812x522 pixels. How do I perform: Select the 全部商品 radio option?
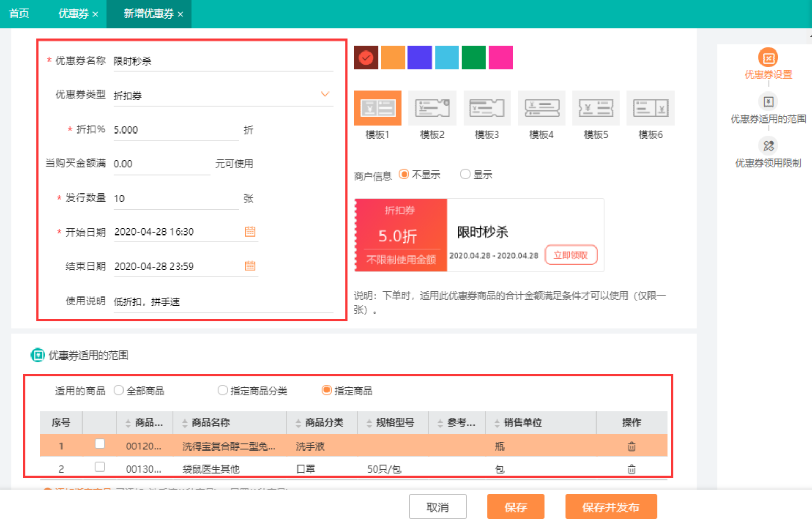point(119,391)
